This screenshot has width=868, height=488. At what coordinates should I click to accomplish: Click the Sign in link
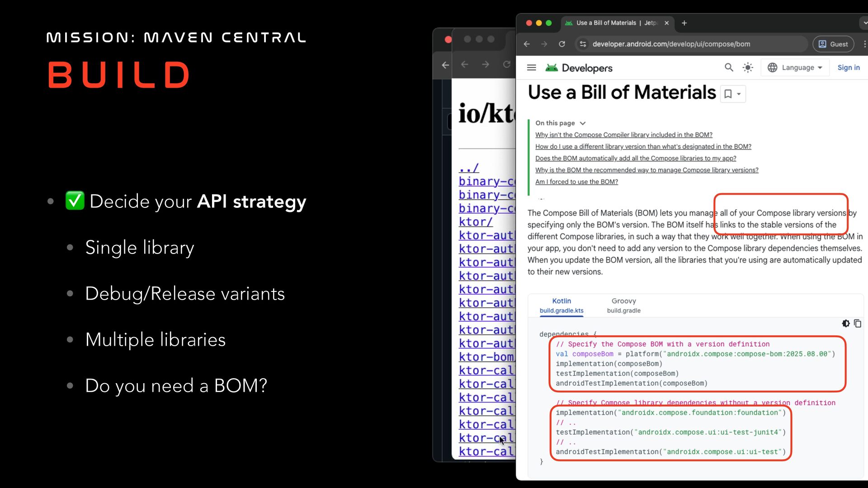[848, 68]
